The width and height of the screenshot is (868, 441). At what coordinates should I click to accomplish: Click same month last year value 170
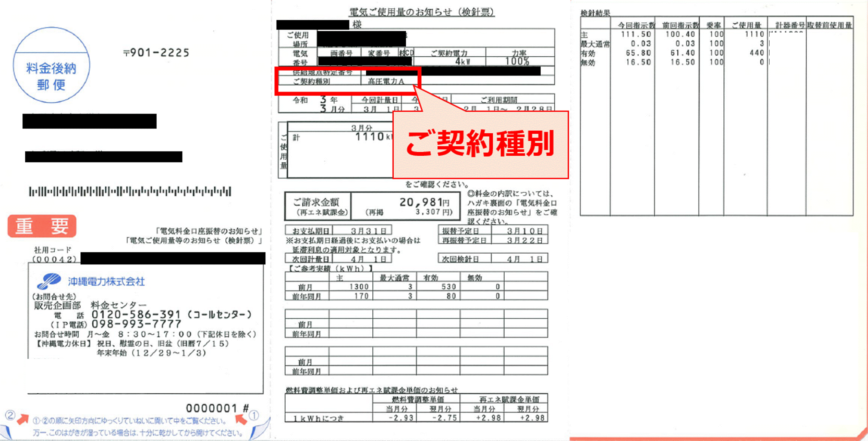(x=362, y=296)
